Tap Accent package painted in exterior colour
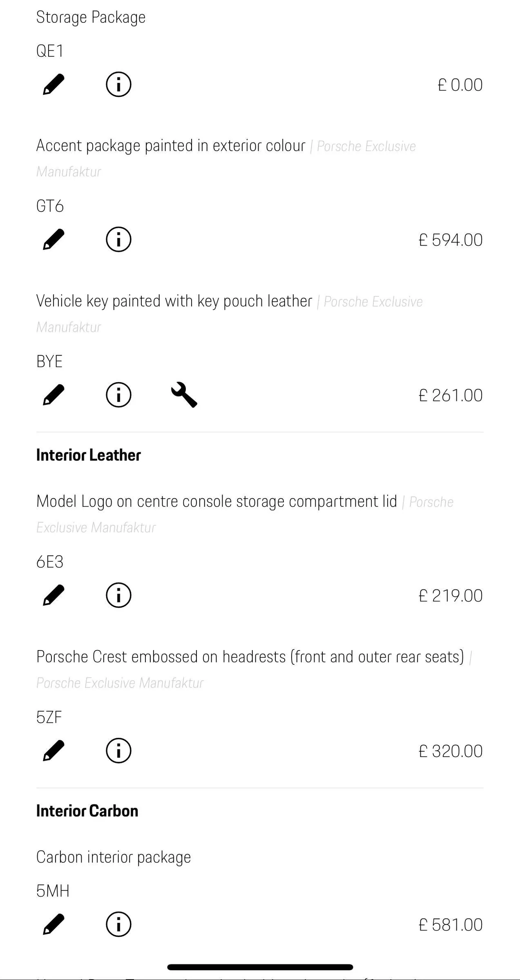The image size is (520, 980). (x=171, y=146)
